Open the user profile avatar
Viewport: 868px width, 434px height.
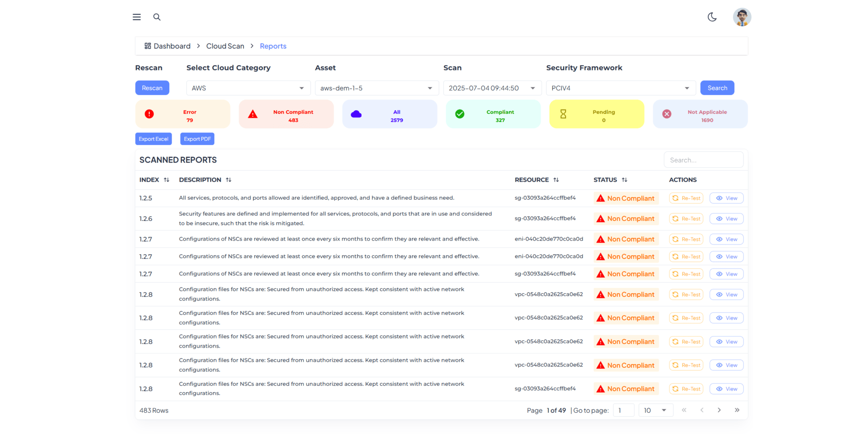click(x=742, y=17)
